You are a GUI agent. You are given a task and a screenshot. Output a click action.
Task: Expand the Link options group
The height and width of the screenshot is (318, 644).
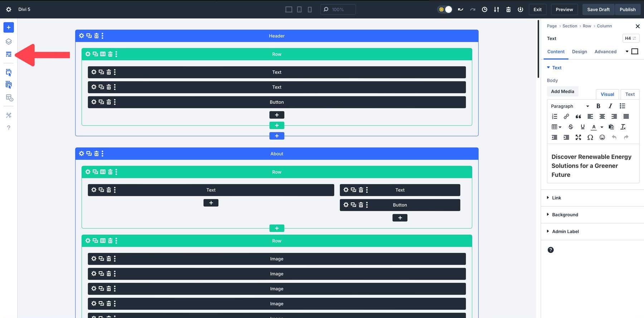pyautogui.click(x=554, y=198)
